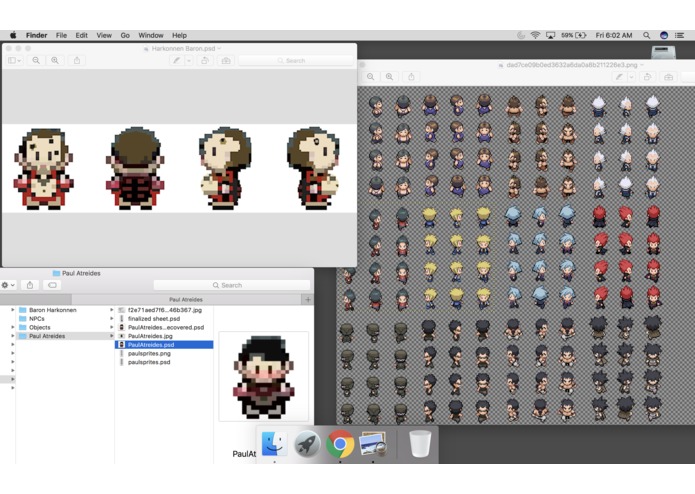The height and width of the screenshot is (494, 695).
Task: Open Preview from the Dock
Action: [x=373, y=444]
